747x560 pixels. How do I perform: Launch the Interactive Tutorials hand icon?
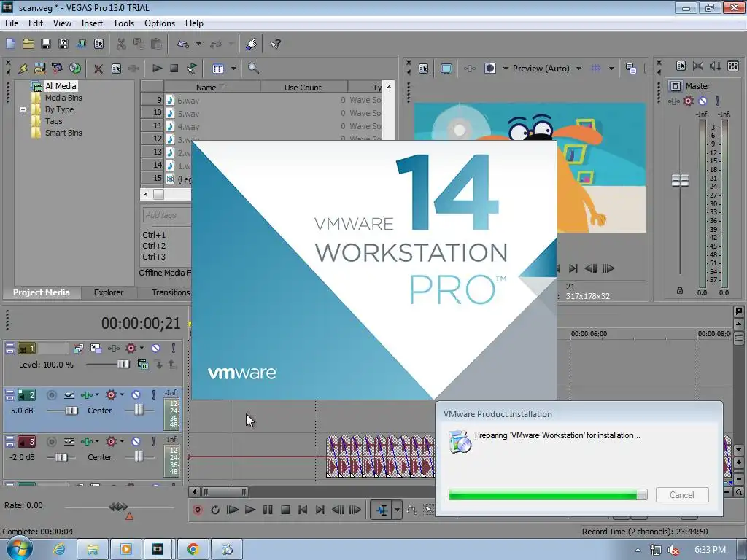(x=252, y=44)
